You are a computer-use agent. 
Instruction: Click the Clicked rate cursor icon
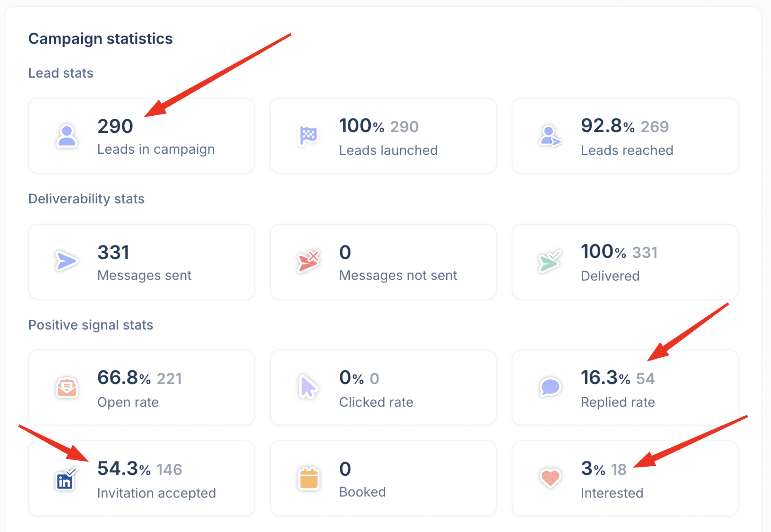pos(308,387)
